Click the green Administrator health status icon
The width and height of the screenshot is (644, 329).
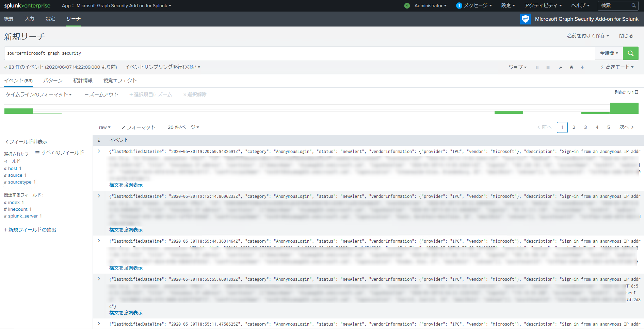407,6
